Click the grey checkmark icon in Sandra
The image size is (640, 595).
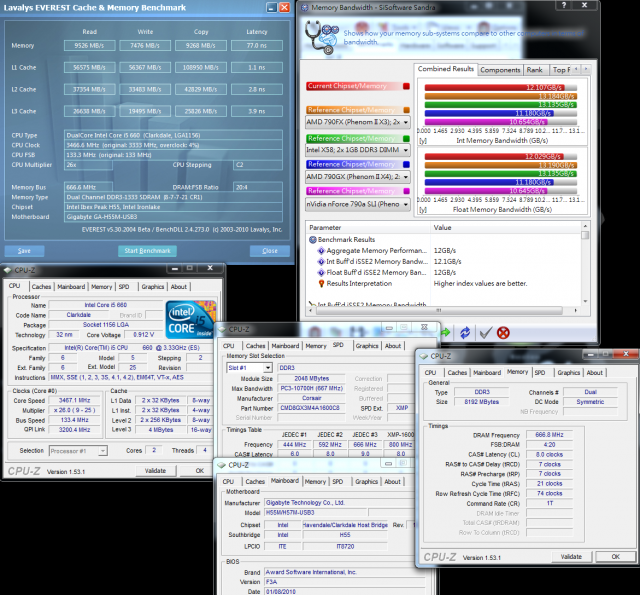[x=485, y=333]
